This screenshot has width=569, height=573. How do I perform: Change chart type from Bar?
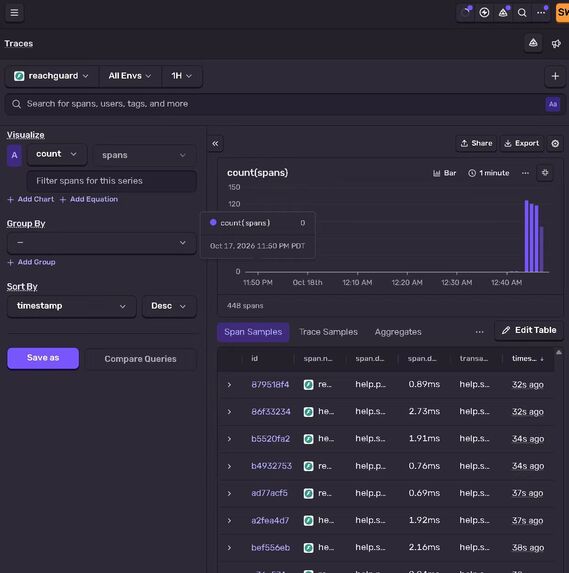[444, 173]
